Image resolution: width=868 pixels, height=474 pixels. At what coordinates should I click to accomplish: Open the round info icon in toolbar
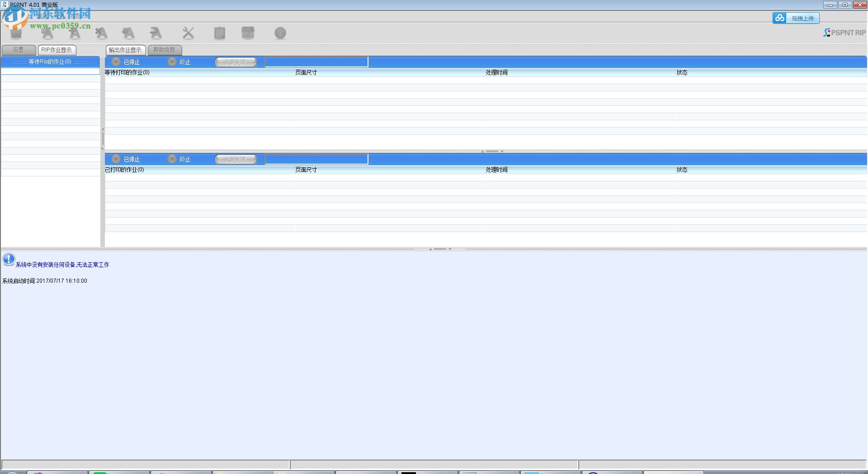[x=280, y=33]
